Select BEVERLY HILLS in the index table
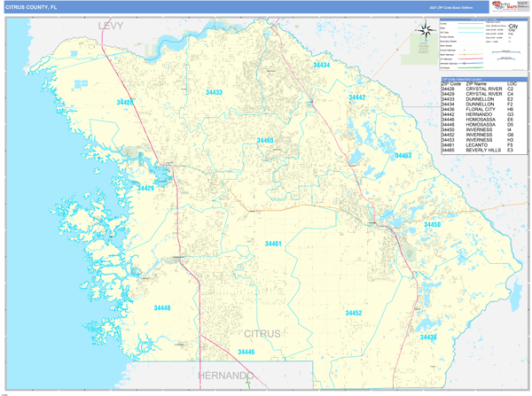The width and height of the screenshot is (532, 396). [x=483, y=150]
